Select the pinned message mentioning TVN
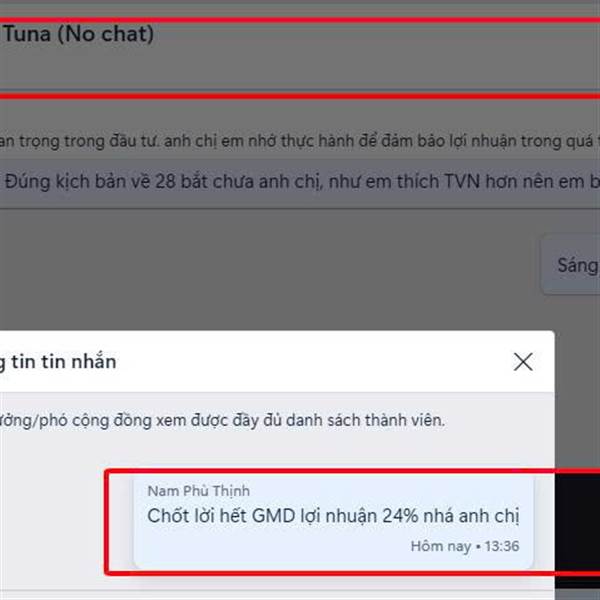This screenshot has width=600, height=600. (x=300, y=181)
